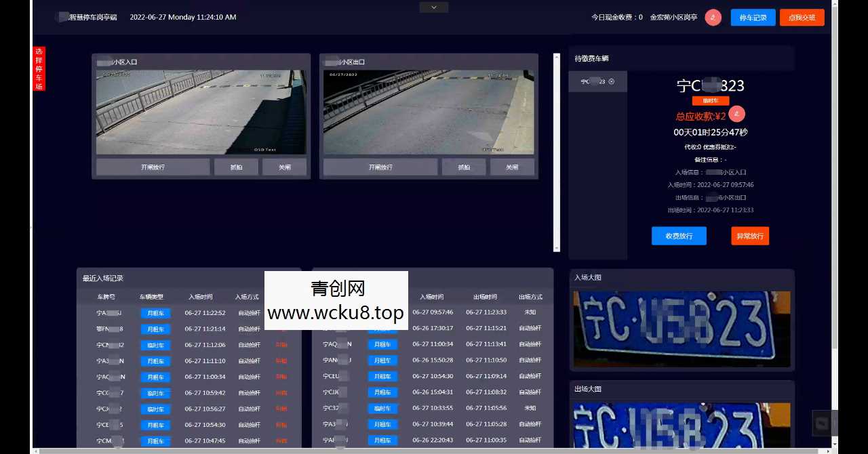Click the orange 点我交班 shift-change button
The width and height of the screenshot is (868, 454).
point(802,18)
